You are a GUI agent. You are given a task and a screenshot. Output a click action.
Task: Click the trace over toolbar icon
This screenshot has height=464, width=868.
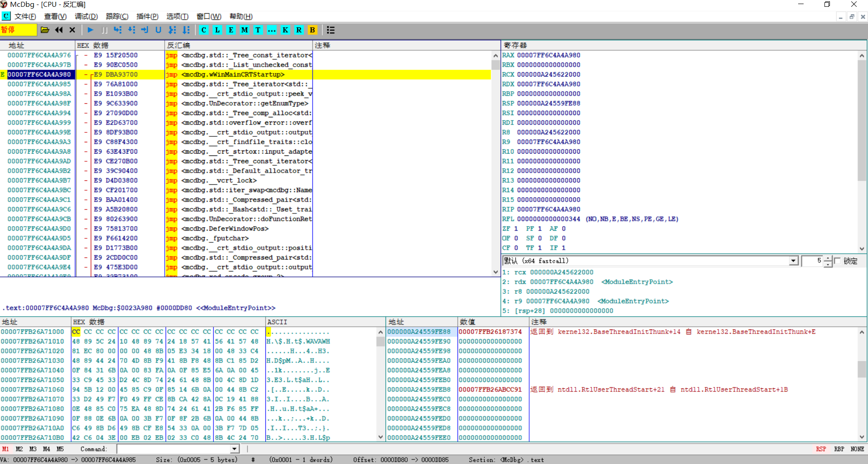point(186,30)
